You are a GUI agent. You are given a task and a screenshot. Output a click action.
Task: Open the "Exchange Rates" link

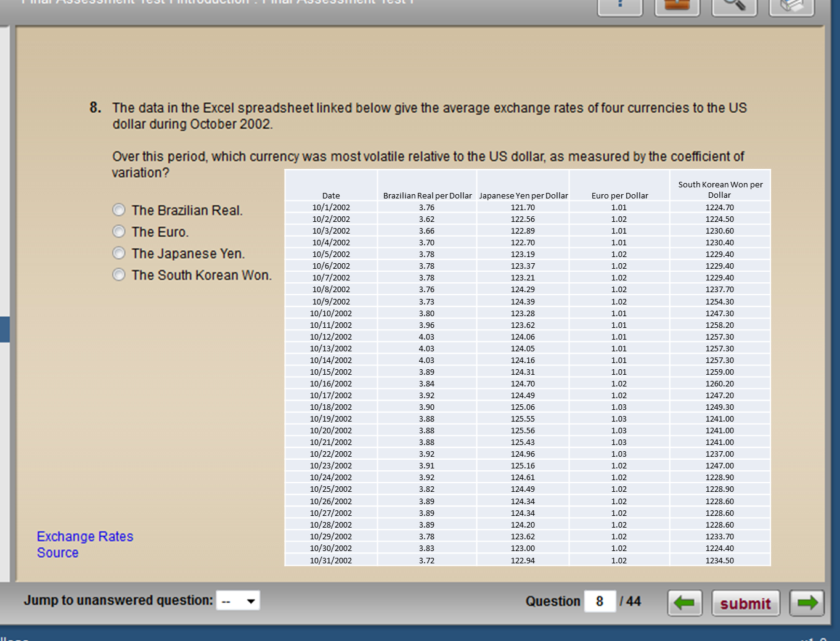pyautogui.click(x=84, y=536)
